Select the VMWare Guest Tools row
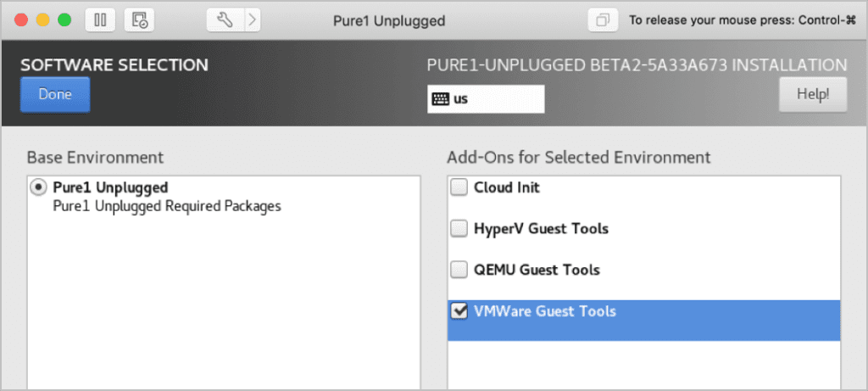This screenshot has height=391, width=868. click(x=644, y=321)
